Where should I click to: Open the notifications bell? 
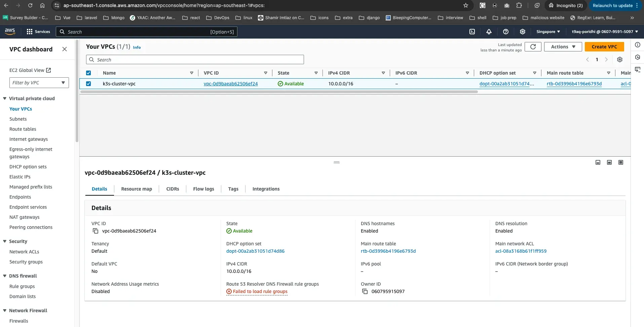[489, 32]
